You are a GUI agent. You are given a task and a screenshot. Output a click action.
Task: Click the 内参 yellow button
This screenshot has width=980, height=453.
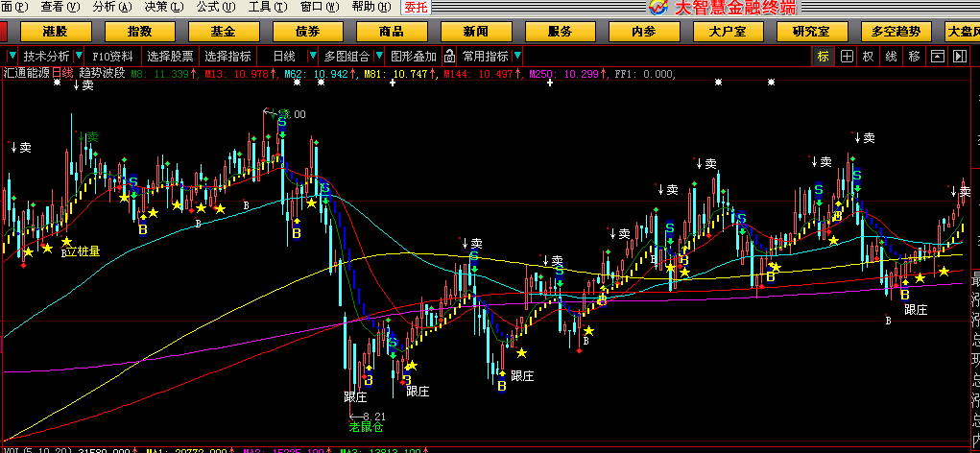click(x=644, y=32)
